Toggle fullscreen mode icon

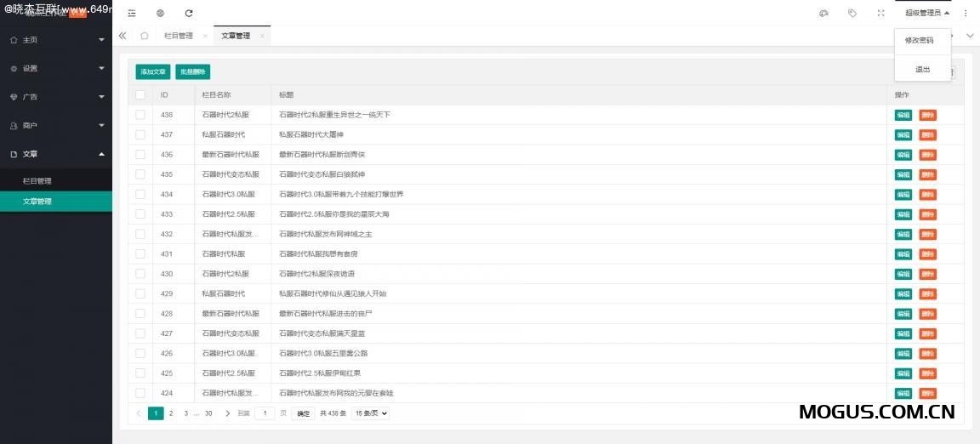click(880, 13)
